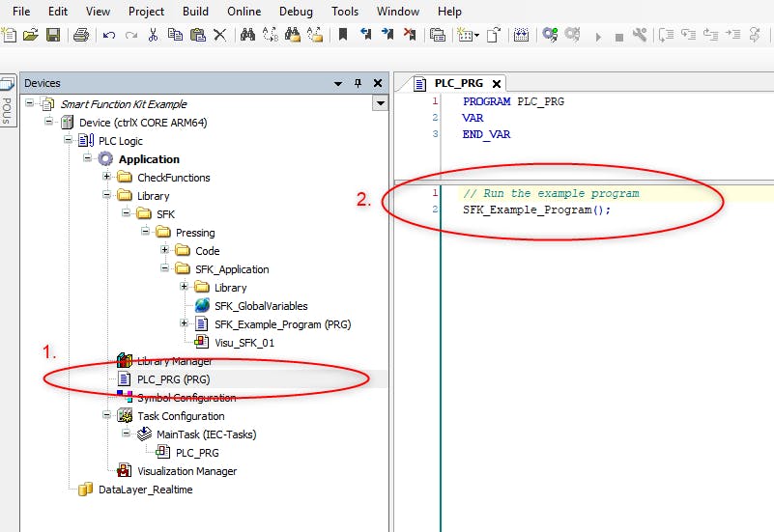The width and height of the screenshot is (774, 532).
Task: Select the PLC_PRG editor tab
Action: (x=459, y=83)
